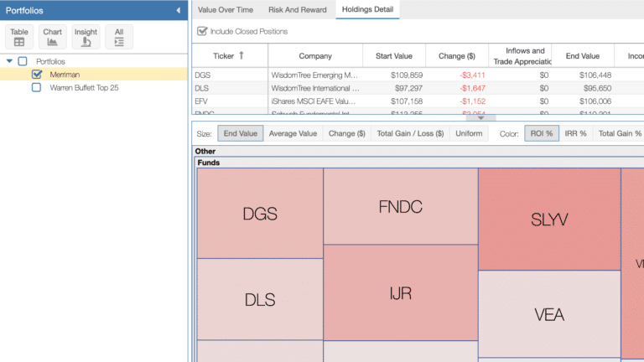The height and width of the screenshot is (362, 644).
Task: Collapse the Portfolios tree node
Action: click(x=9, y=61)
